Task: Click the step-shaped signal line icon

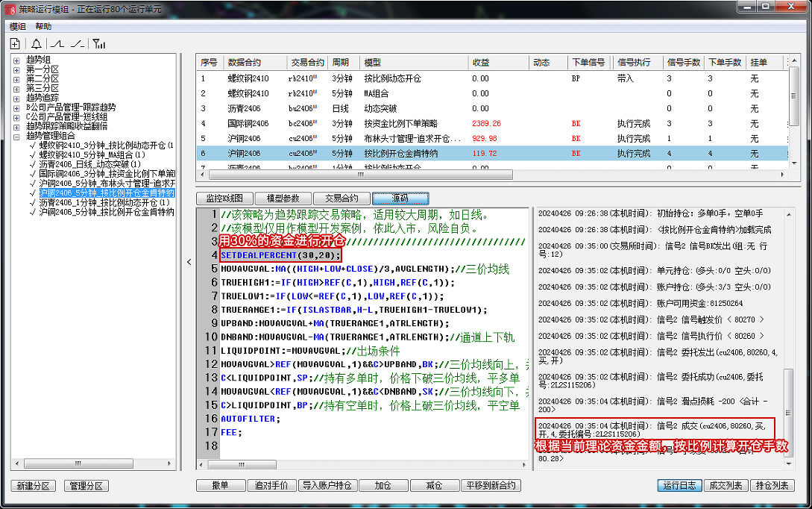Action: pyautogui.click(x=57, y=43)
